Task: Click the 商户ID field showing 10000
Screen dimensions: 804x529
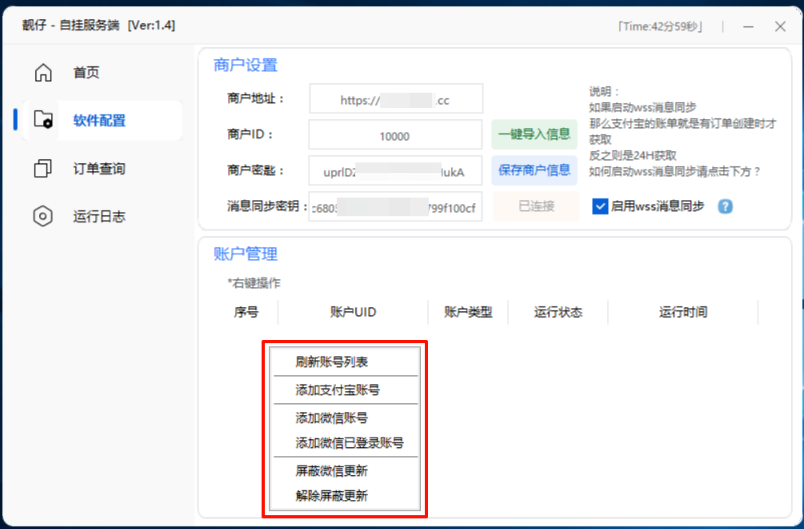Action: (396, 136)
